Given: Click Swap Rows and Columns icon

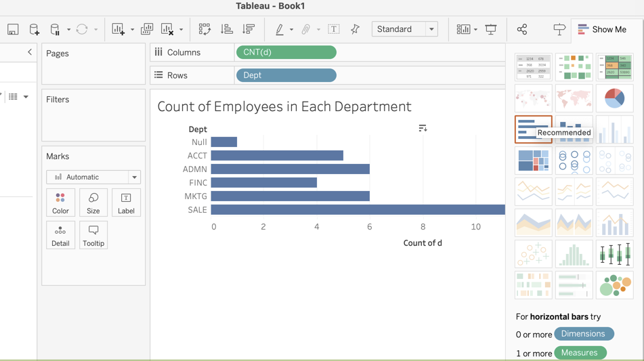Looking at the screenshot, I should click(x=205, y=29).
